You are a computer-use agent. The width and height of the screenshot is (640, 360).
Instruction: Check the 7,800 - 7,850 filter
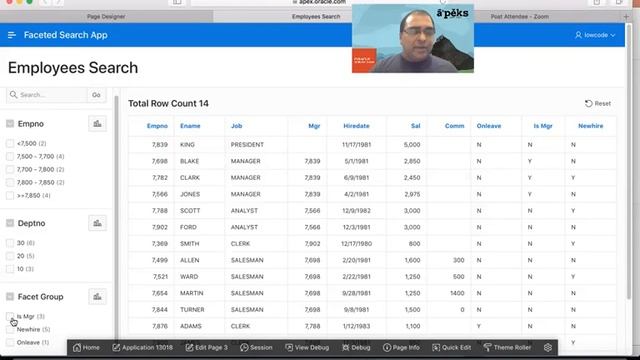[10, 183]
